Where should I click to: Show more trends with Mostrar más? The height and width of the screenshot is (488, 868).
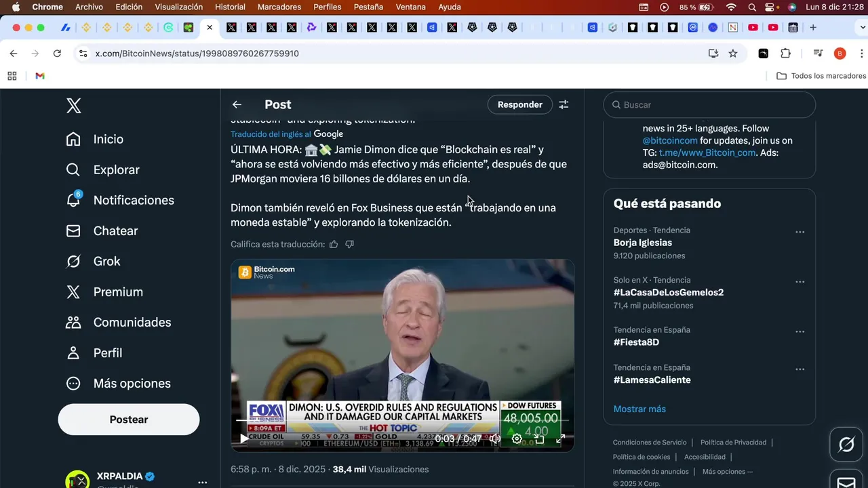pos(639,409)
